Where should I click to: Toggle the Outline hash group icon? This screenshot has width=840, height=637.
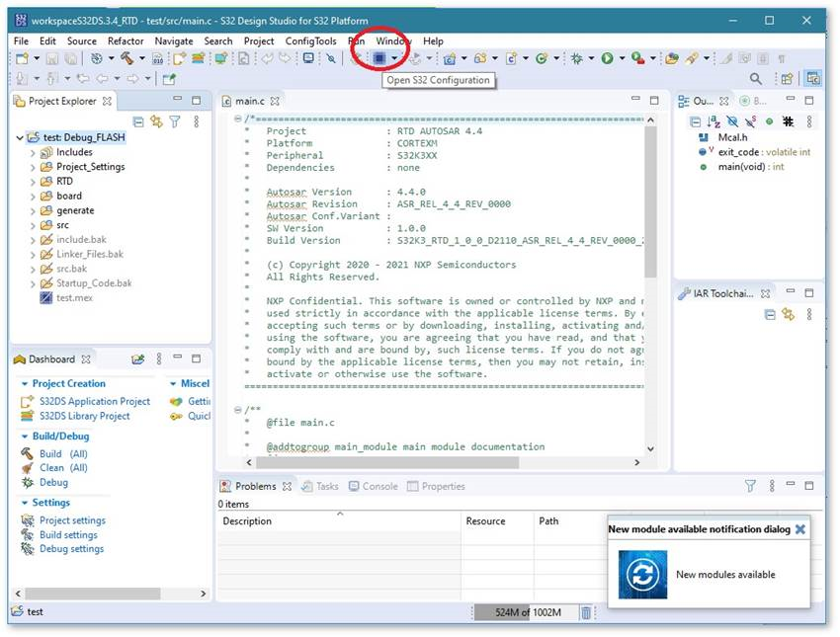click(x=788, y=122)
